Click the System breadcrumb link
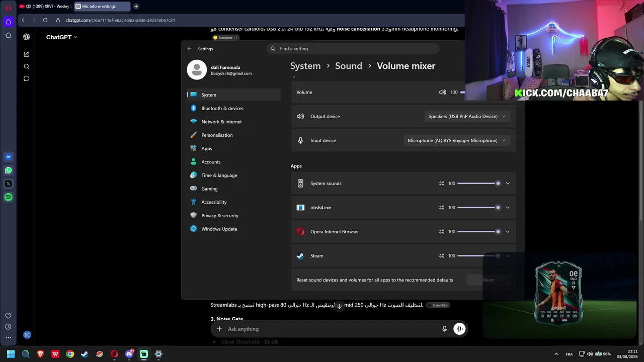Viewport: 644px width, 362px height. (x=305, y=66)
